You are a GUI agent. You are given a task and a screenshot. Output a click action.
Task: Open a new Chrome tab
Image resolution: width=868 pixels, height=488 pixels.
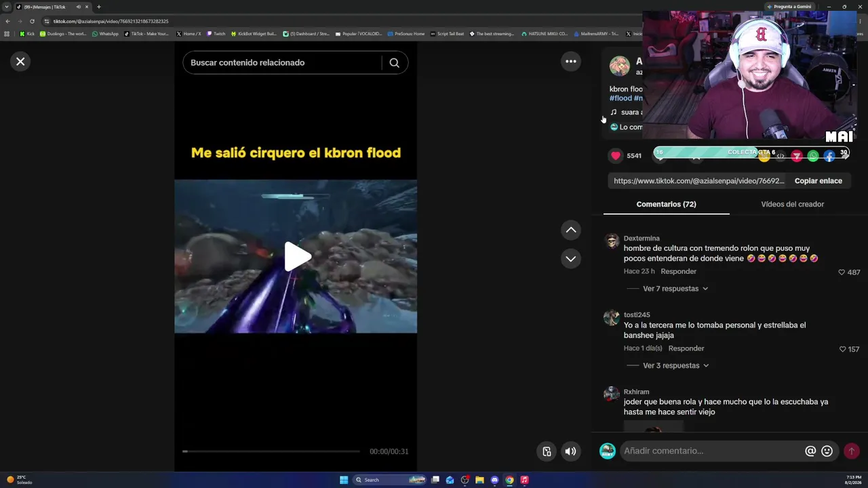[x=98, y=7]
